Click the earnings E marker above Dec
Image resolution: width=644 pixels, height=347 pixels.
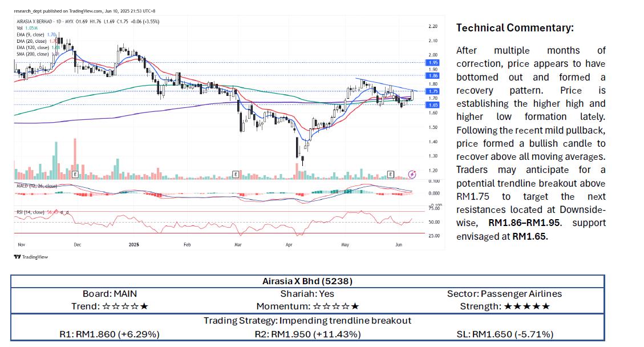(x=75, y=175)
